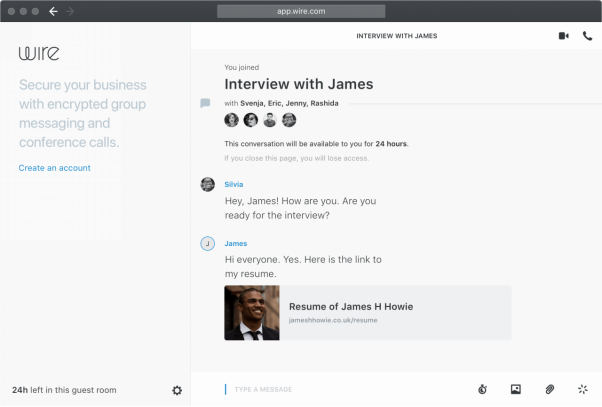Attach a file with paperclip icon
This screenshot has height=407, width=602.
[x=550, y=389]
